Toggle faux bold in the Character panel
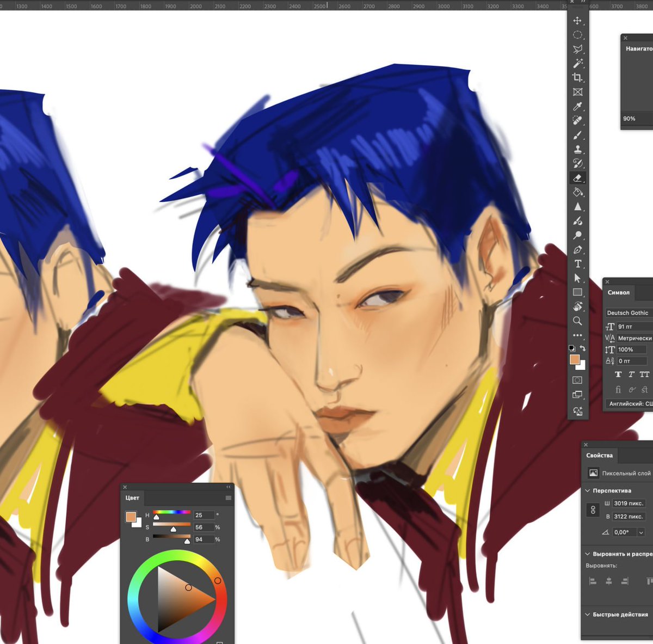Image resolution: width=653 pixels, height=644 pixels. (x=618, y=375)
